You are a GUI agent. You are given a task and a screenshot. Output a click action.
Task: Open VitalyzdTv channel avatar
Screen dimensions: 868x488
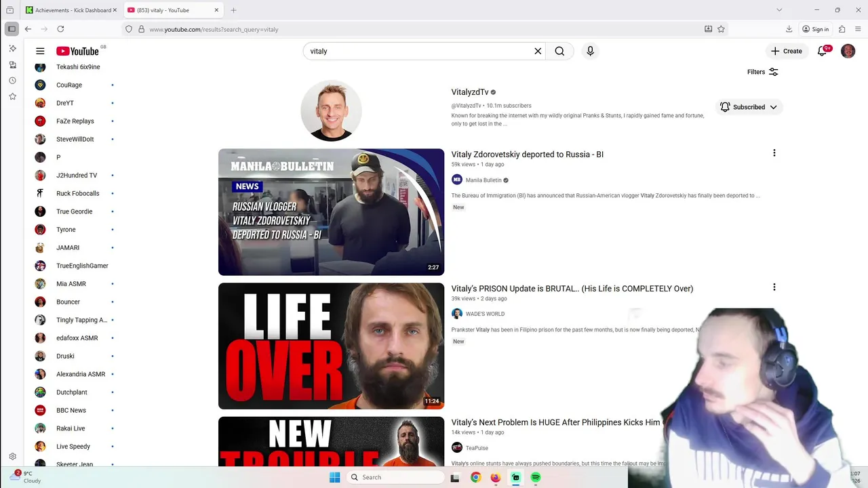tap(331, 110)
